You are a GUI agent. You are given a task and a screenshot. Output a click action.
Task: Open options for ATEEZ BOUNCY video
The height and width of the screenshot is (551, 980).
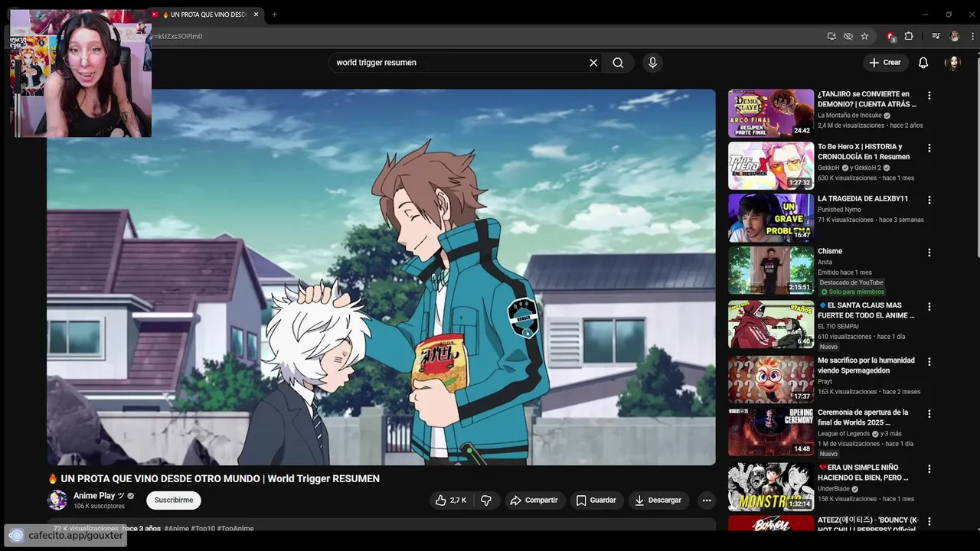(x=929, y=521)
